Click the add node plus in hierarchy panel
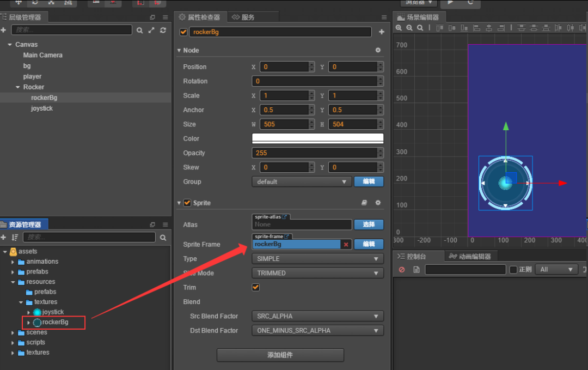Image resolution: width=588 pixels, height=370 pixels. click(3, 30)
